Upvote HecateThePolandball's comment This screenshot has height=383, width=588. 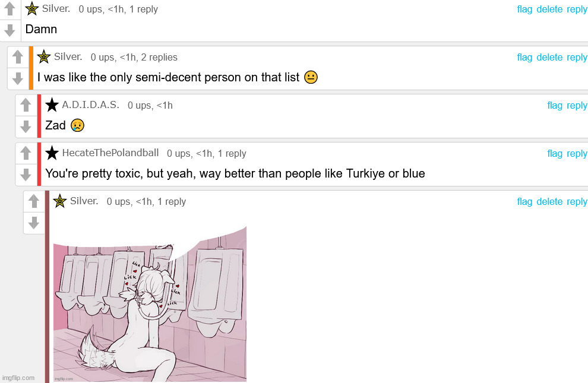point(26,153)
